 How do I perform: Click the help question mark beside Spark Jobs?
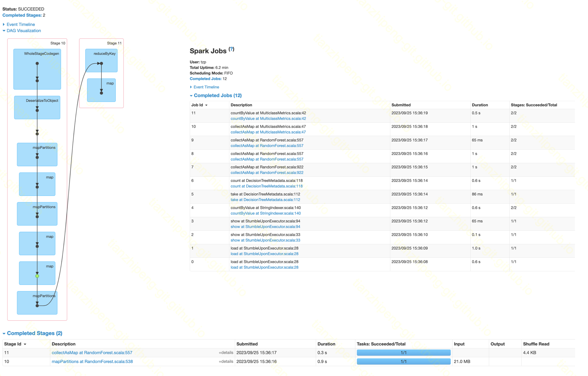click(x=231, y=49)
